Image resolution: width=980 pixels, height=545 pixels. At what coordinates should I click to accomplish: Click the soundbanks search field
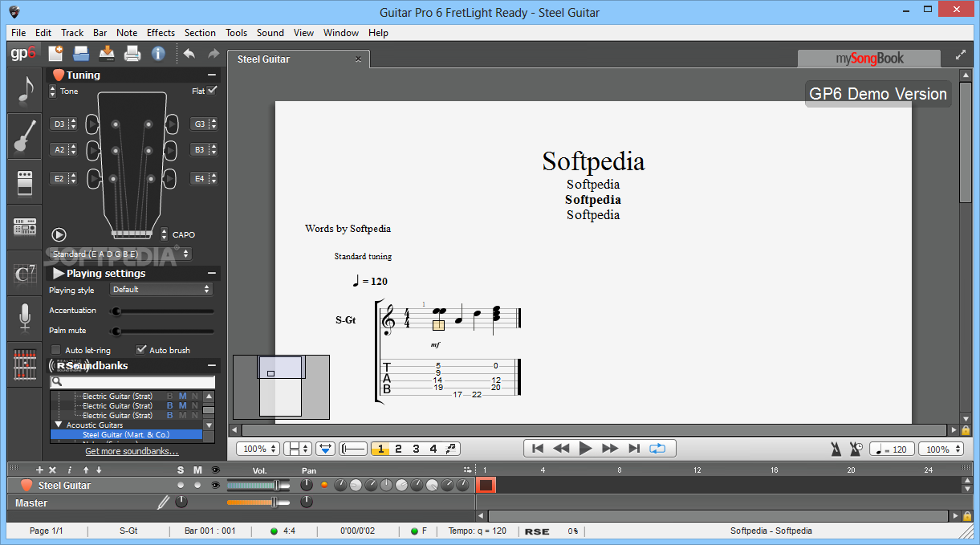click(x=133, y=382)
